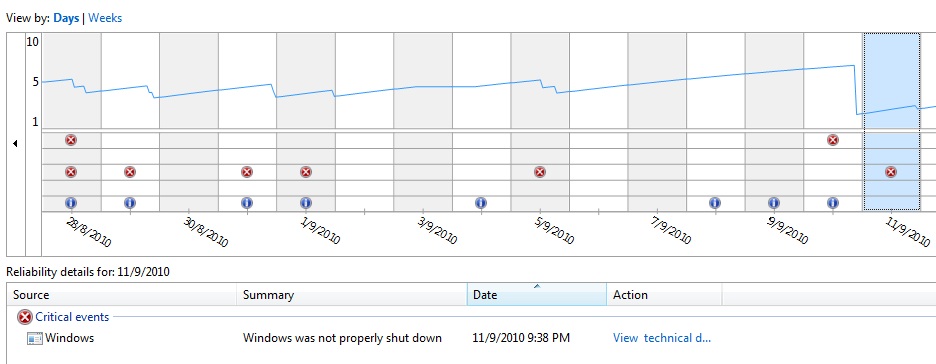Screen dimensions: 936x364
Task: Switch the chart view to Weeks
Action: pyautogui.click(x=105, y=18)
